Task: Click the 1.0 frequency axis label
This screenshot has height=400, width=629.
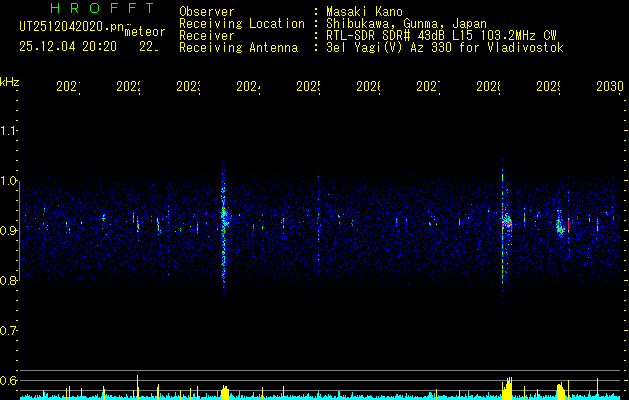Action: (x=8, y=181)
